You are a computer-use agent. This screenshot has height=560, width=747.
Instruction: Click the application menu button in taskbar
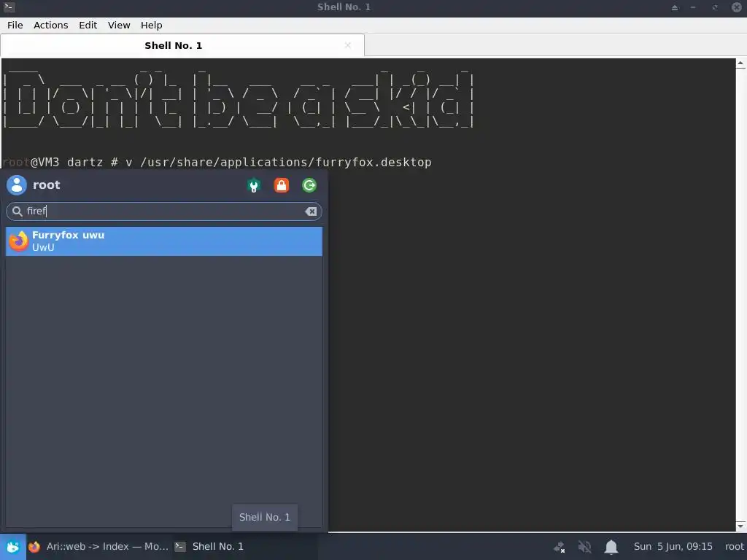pos(13,547)
